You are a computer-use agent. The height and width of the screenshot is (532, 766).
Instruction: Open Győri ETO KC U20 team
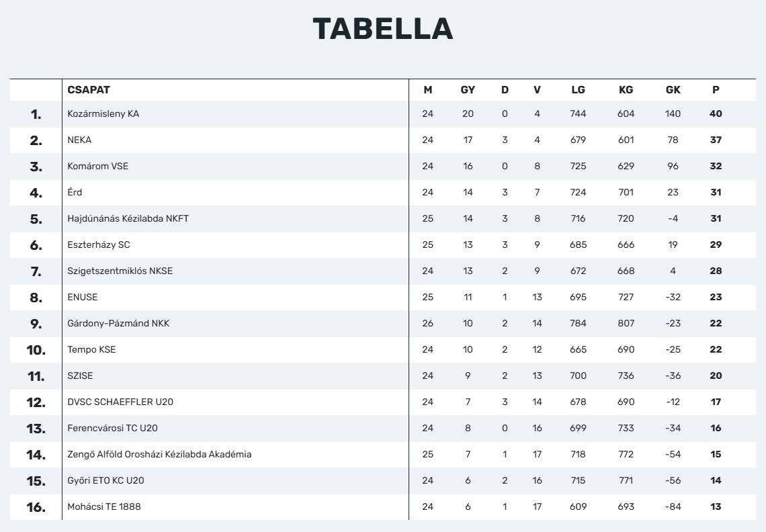point(105,481)
